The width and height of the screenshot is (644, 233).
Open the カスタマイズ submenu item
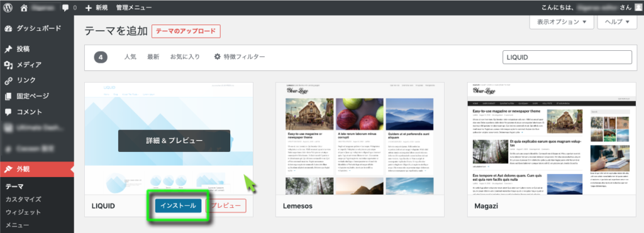click(x=23, y=199)
